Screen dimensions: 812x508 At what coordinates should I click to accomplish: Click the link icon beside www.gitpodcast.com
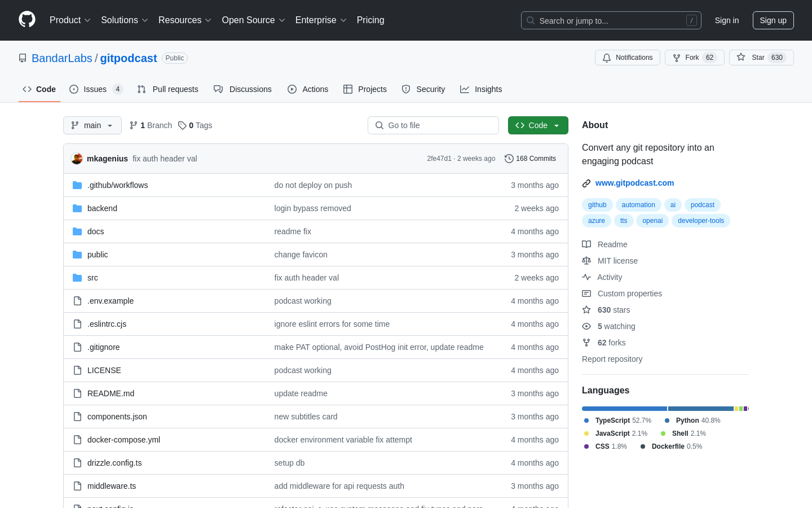coord(586,183)
